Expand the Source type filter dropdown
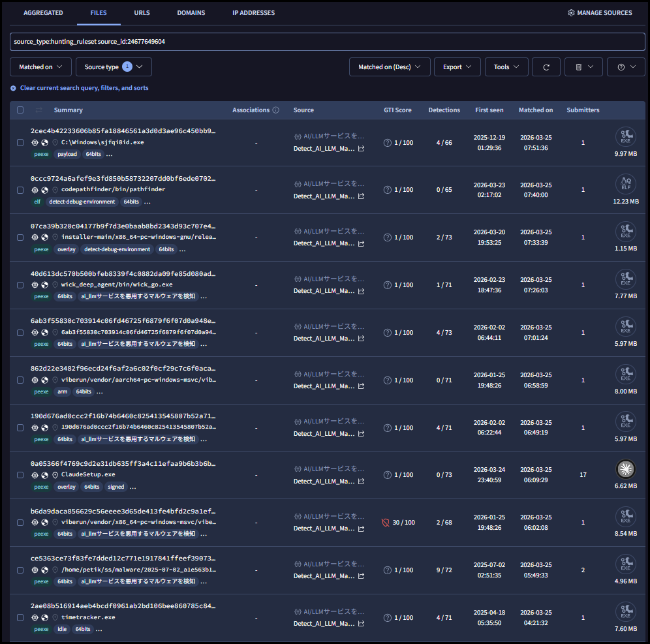650x644 pixels. tap(114, 67)
